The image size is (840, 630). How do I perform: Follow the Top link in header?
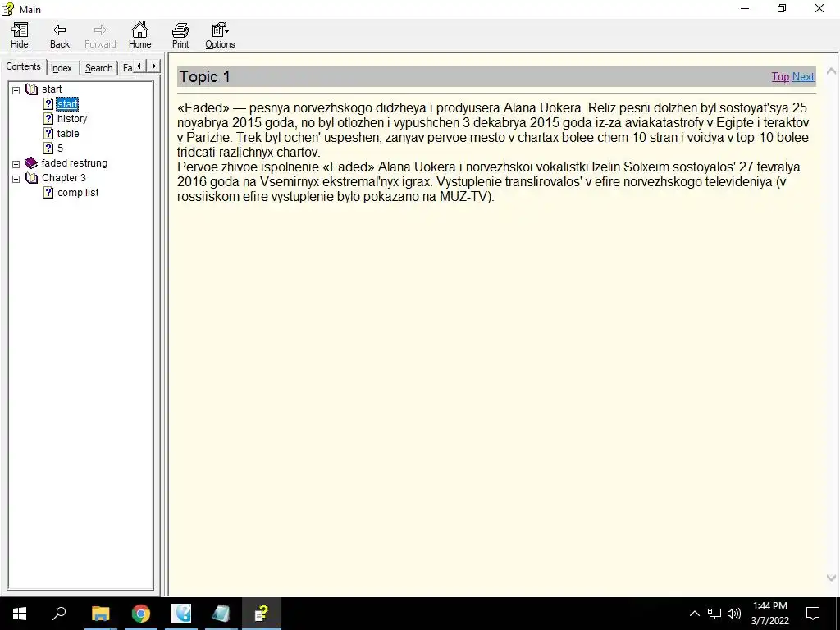[780, 76]
